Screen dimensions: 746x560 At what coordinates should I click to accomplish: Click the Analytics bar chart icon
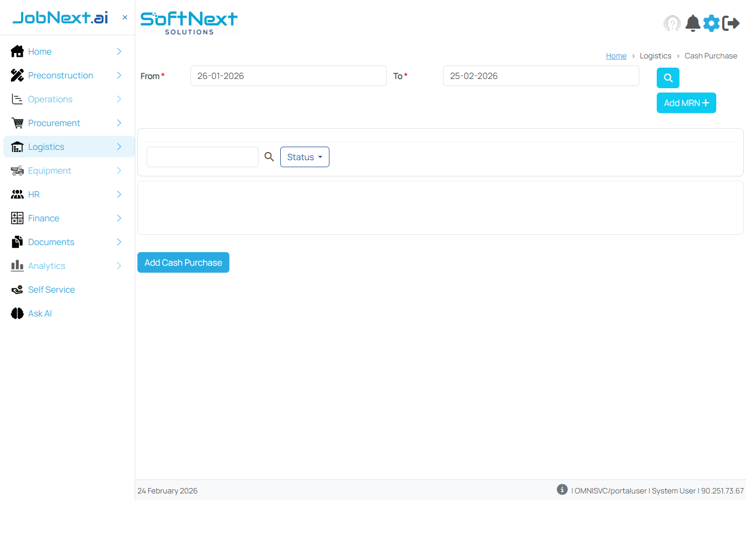click(x=17, y=266)
